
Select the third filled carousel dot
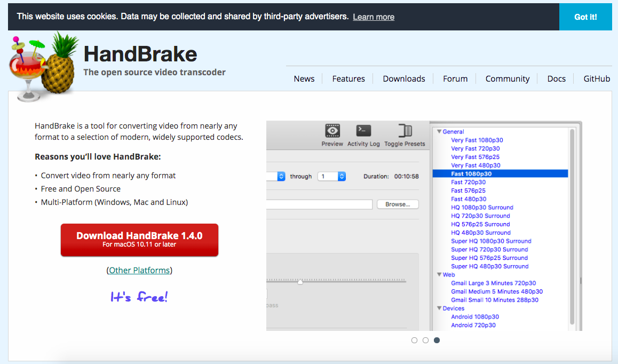tap(437, 341)
